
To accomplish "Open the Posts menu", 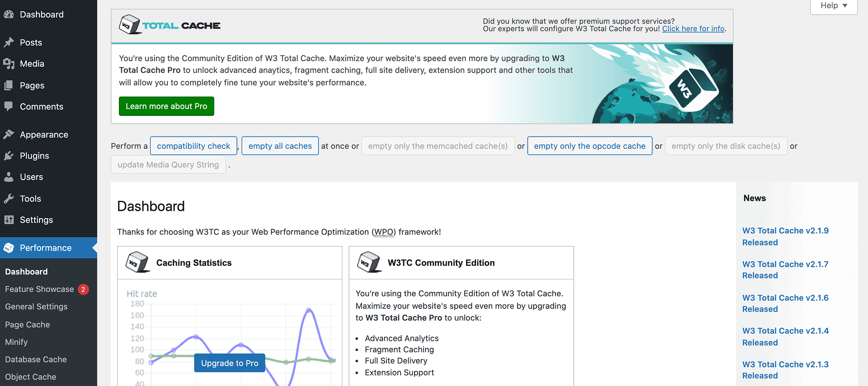I will point(49,43).
